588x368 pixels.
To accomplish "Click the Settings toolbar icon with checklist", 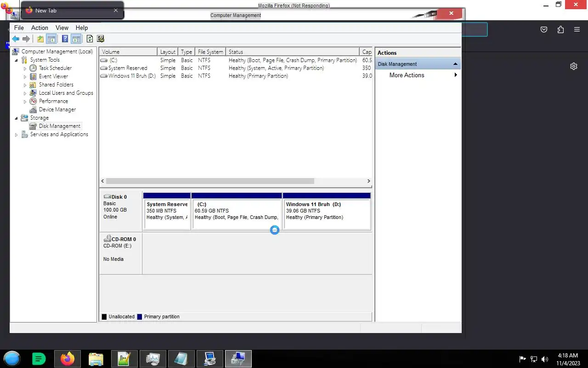I will point(101,39).
